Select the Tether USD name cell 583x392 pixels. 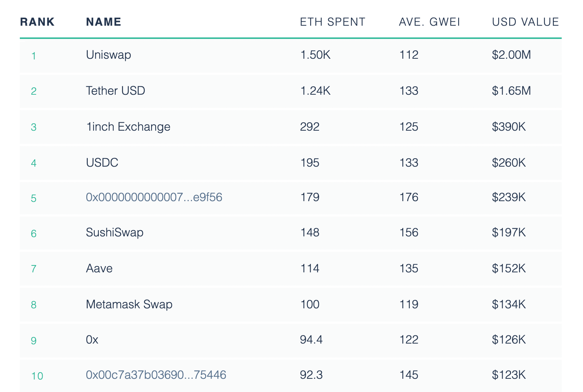click(x=116, y=91)
